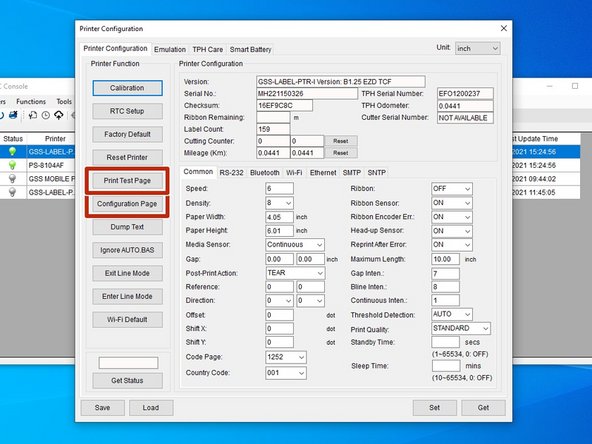Switch to the Ethernet tab

(323, 173)
